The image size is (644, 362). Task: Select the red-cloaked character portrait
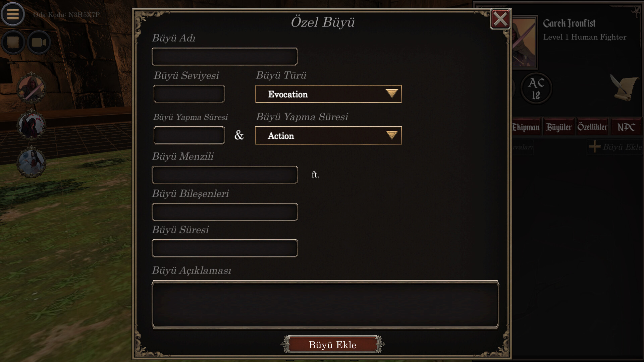[32, 125]
